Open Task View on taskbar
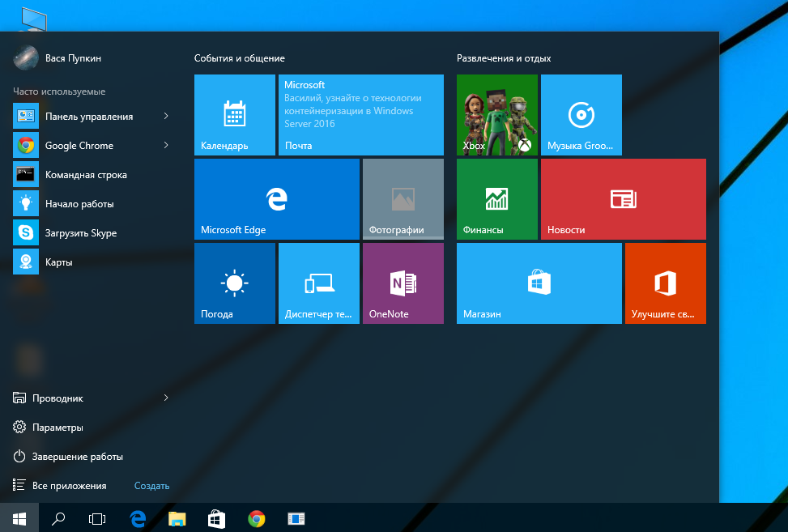The image size is (788, 532). point(97,518)
